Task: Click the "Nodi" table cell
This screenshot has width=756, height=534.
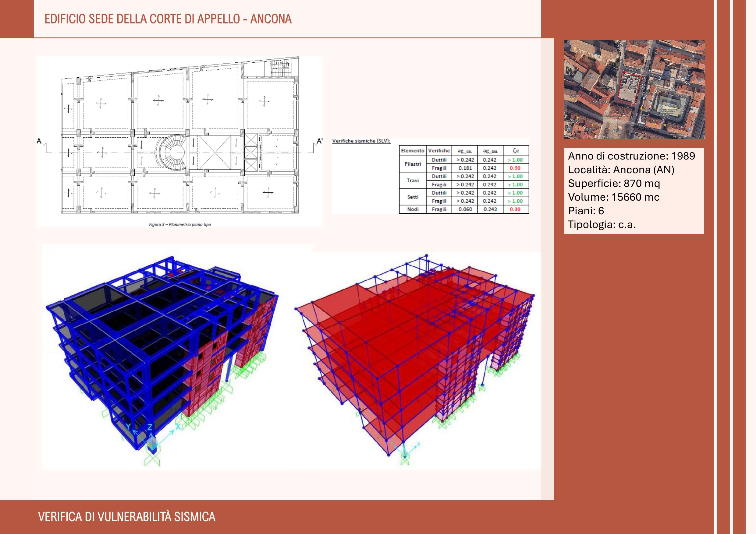Action: 413,209
